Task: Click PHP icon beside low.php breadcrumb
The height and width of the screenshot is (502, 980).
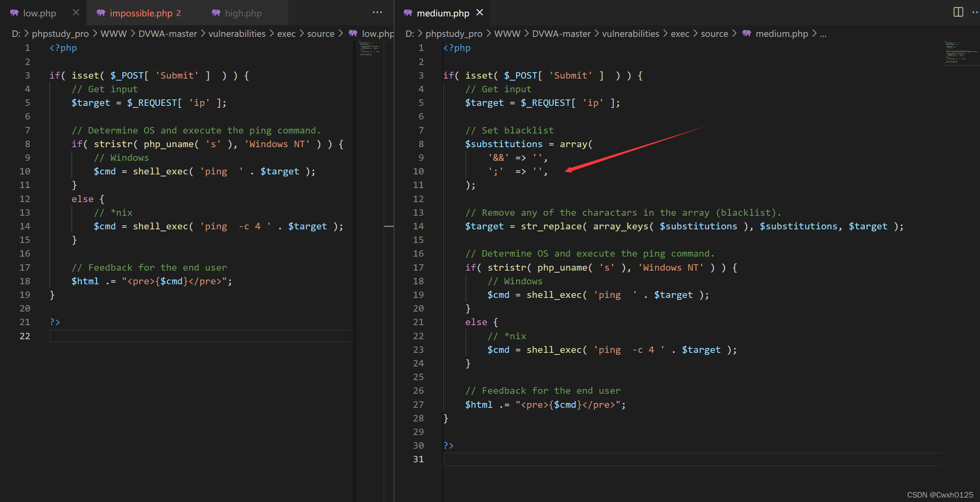Action: pyautogui.click(x=353, y=34)
